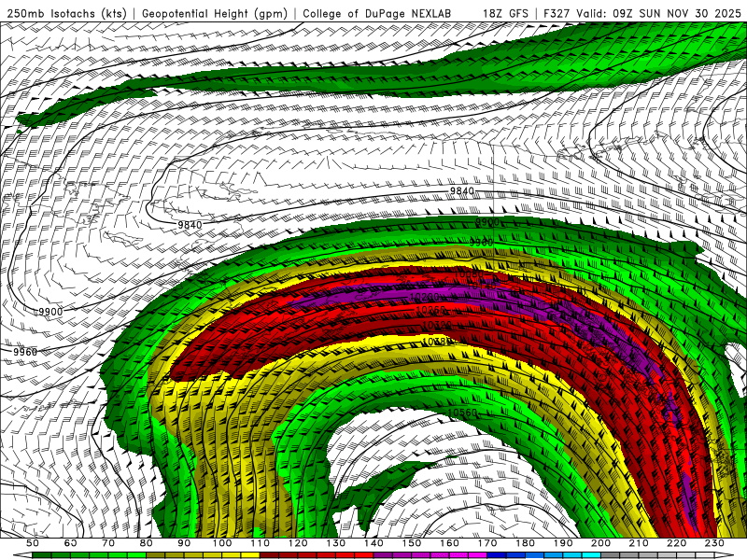
Task: Select the 150 knot color scale label
Action: pos(411,543)
